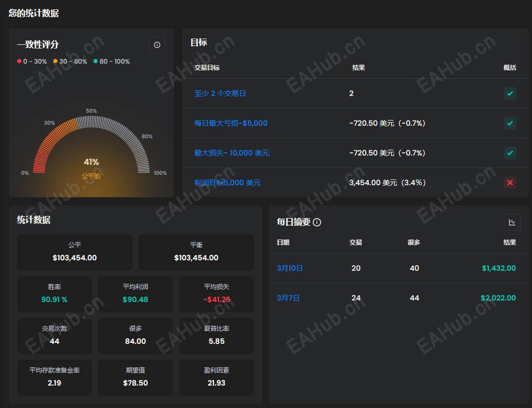Open the 每日最大亏损-$5,000 link
Screen dimensions: 532x408
tap(231, 123)
